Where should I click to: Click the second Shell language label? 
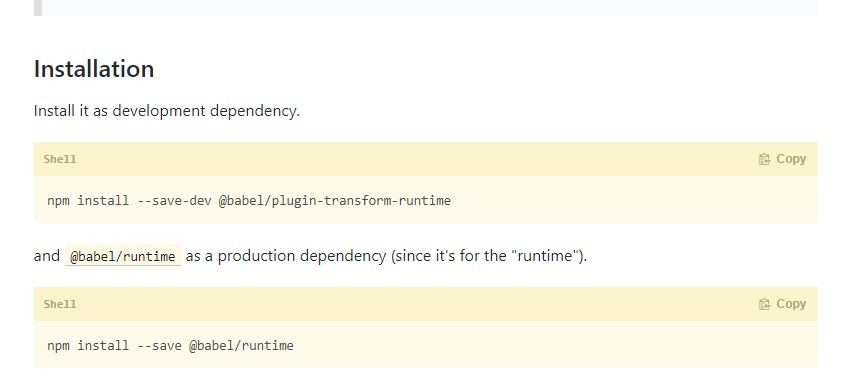point(60,305)
